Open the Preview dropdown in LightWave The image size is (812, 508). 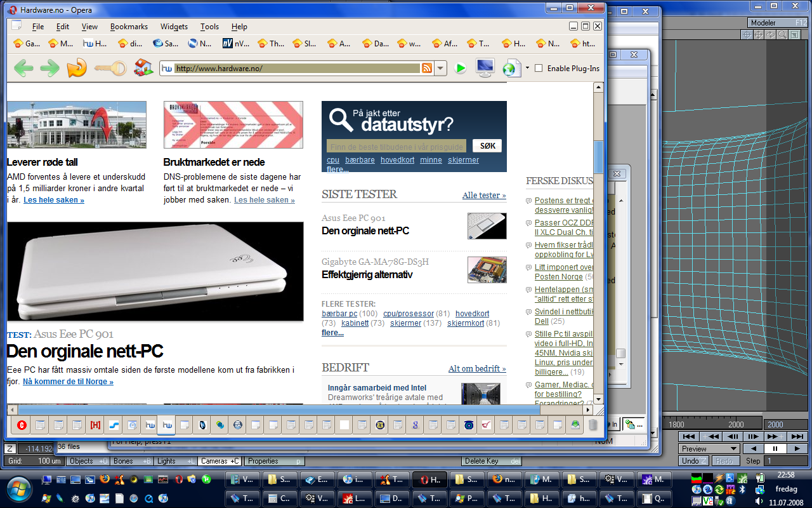[x=709, y=448]
